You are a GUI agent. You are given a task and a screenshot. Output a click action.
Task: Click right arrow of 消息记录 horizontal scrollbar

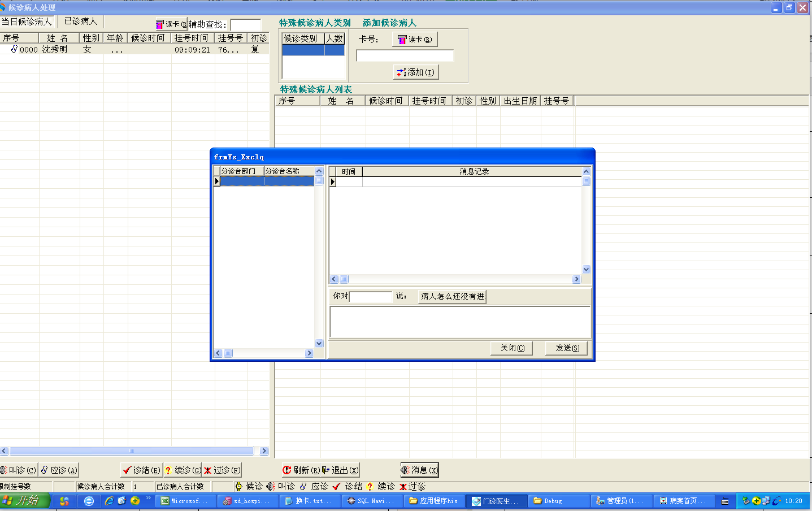point(576,279)
